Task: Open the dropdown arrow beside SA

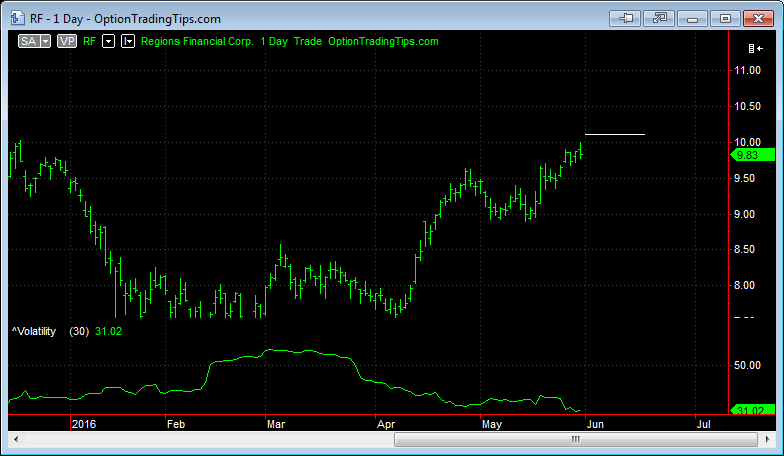Action: tap(46, 41)
